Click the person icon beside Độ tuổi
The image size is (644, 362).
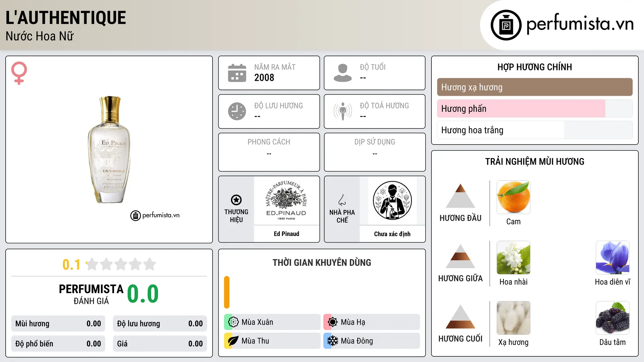pyautogui.click(x=342, y=73)
